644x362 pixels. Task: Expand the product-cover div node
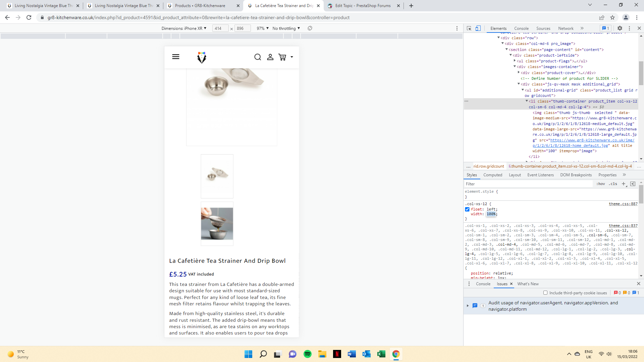(519, 73)
